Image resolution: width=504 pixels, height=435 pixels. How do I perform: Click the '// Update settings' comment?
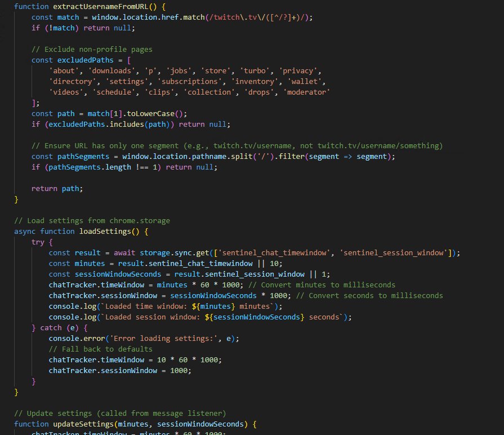tap(120, 414)
